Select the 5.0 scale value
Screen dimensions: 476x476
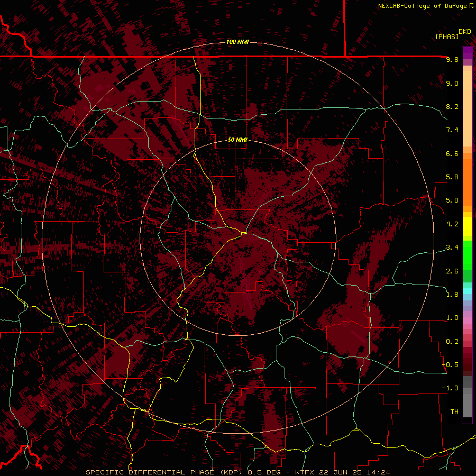452,200
